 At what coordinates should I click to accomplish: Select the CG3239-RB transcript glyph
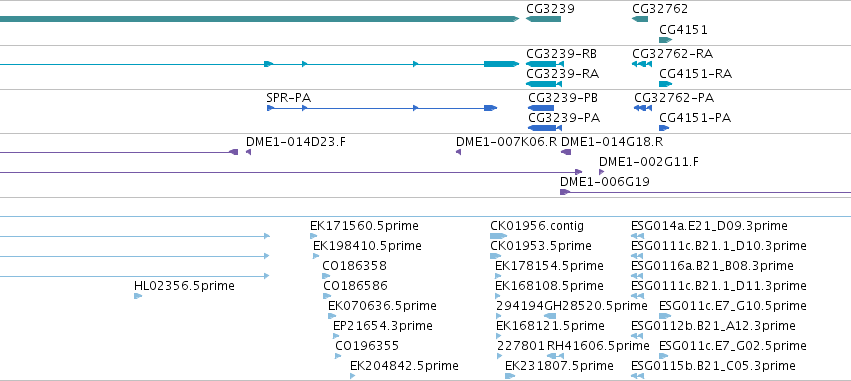[x=545, y=64]
